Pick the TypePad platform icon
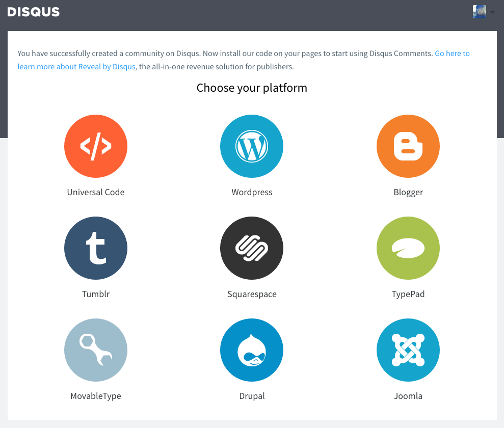Viewport: 504px width, 428px height. (x=408, y=248)
